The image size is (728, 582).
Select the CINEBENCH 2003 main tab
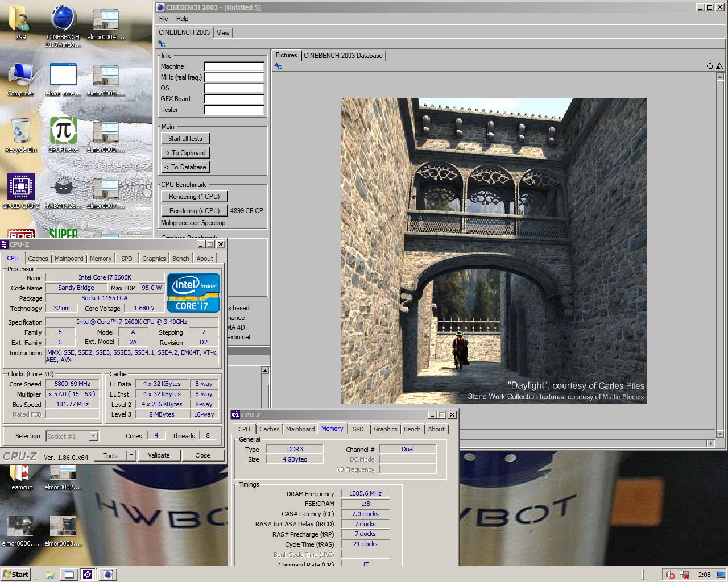(184, 32)
